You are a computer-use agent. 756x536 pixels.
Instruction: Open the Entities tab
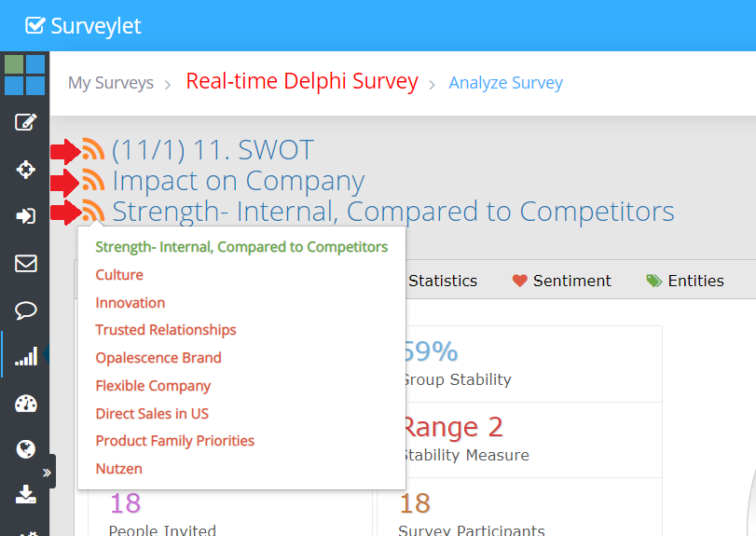click(x=685, y=281)
